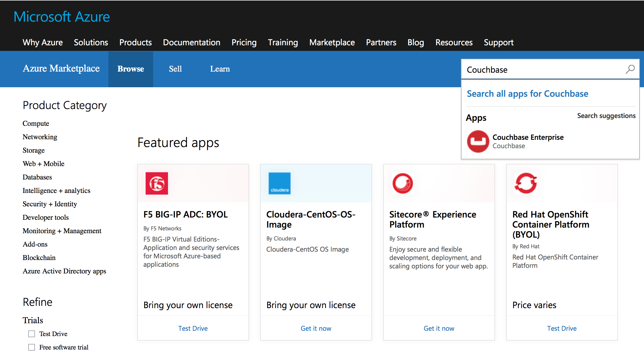Click the Sitecore logo icon
Image resolution: width=644 pixels, height=359 pixels.
tap(402, 183)
